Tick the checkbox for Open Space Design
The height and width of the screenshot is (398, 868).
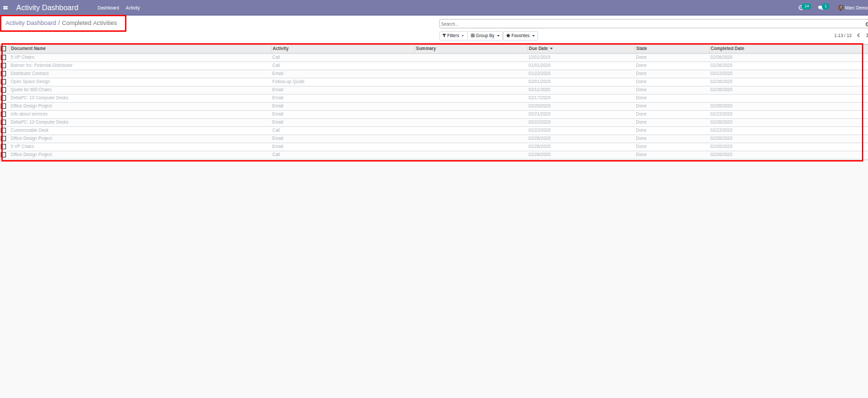click(4, 82)
